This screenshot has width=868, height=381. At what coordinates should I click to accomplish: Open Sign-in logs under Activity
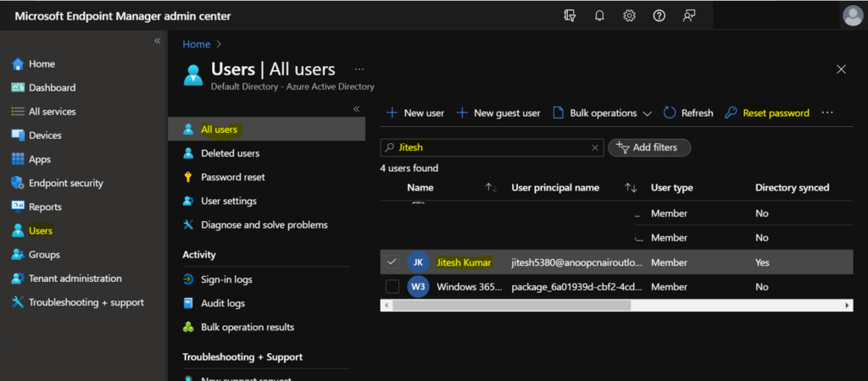tap(226, 279)
